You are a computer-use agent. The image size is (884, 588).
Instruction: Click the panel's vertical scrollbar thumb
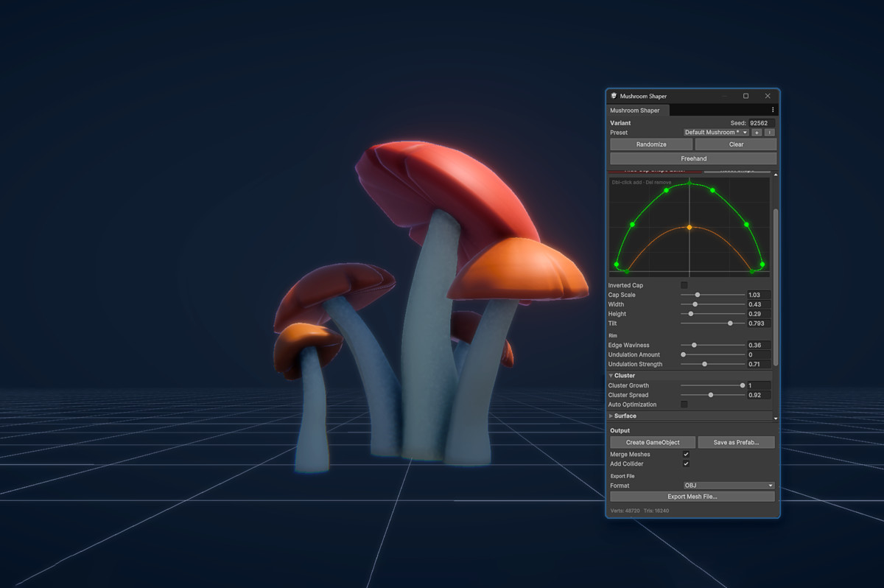(x=775, y=287)
